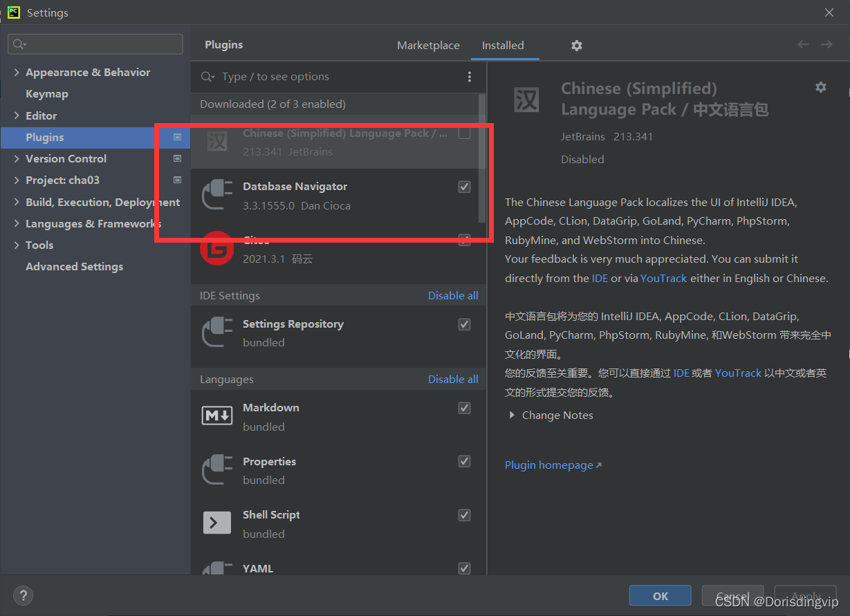Open the Plugin homepage link
This screenshot has height=616, width=850.
pos(553,465)
